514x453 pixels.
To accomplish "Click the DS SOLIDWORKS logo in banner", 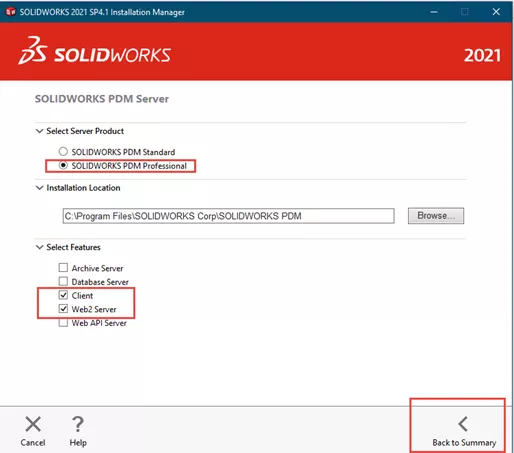I will click(x=95, y=51).
